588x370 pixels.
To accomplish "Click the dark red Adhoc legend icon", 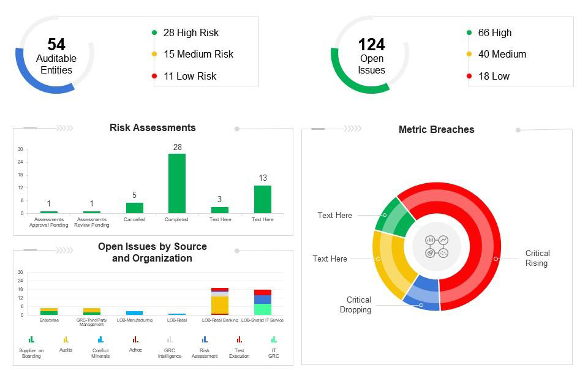I will pos(135,339).
